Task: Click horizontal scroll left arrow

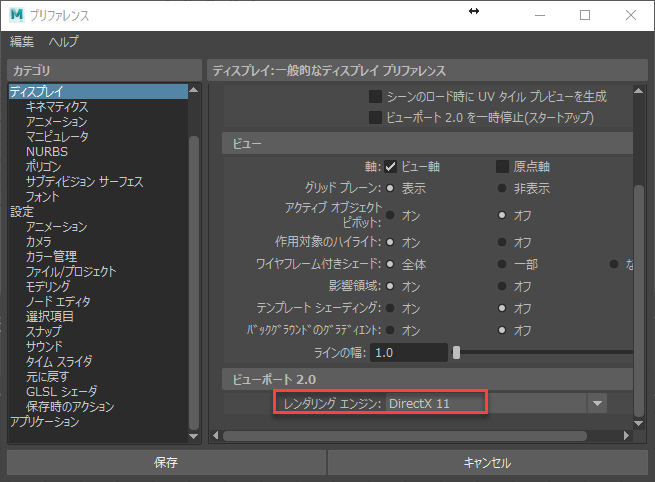Action: 216,436
